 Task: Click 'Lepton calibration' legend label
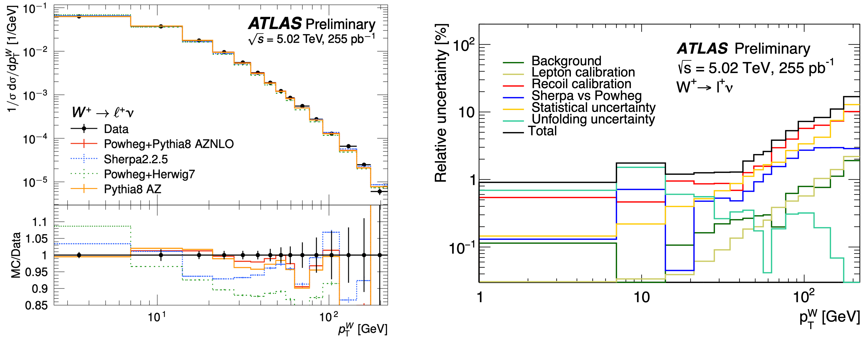click(x=583, y=72)
